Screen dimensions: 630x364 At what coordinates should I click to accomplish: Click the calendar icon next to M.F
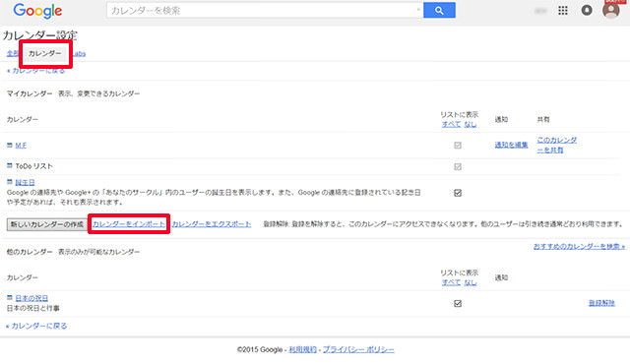10,145
